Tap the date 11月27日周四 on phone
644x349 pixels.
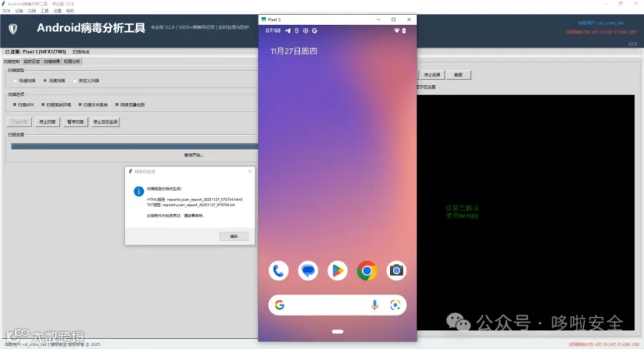pos(293,51)
